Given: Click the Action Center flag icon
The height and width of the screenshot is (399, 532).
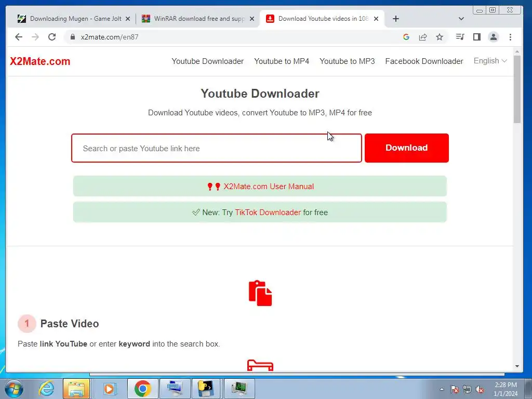Looking at the screenshot, I should [455, 389].
